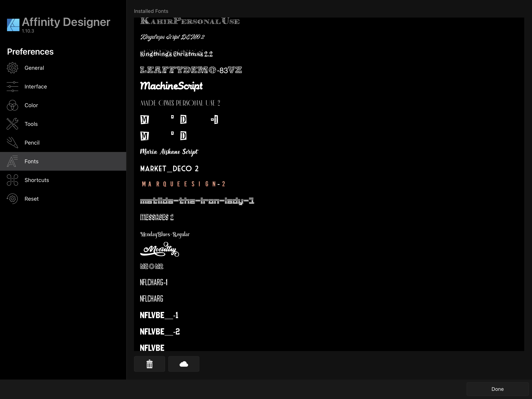Click the Affinity Designer logo icon
532x399 pixels.
(13, 25)
